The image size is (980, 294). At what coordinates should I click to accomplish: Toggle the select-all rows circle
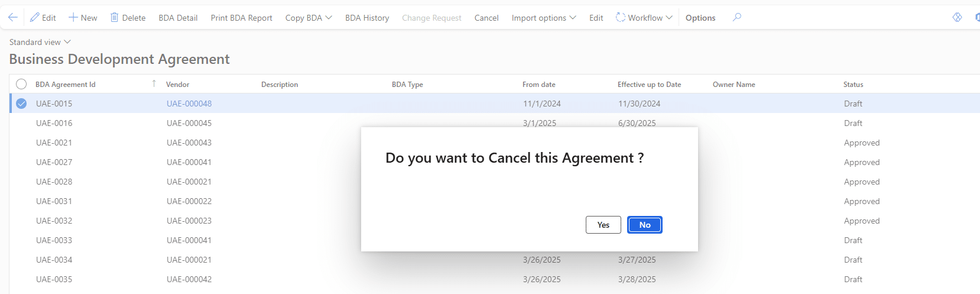click(21, 84)
